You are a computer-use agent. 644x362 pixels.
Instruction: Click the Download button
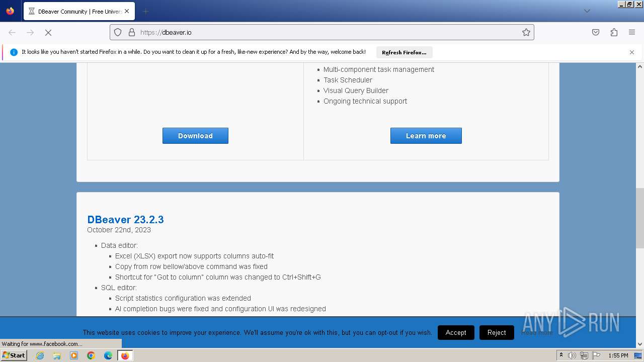[x=195, y=136]
